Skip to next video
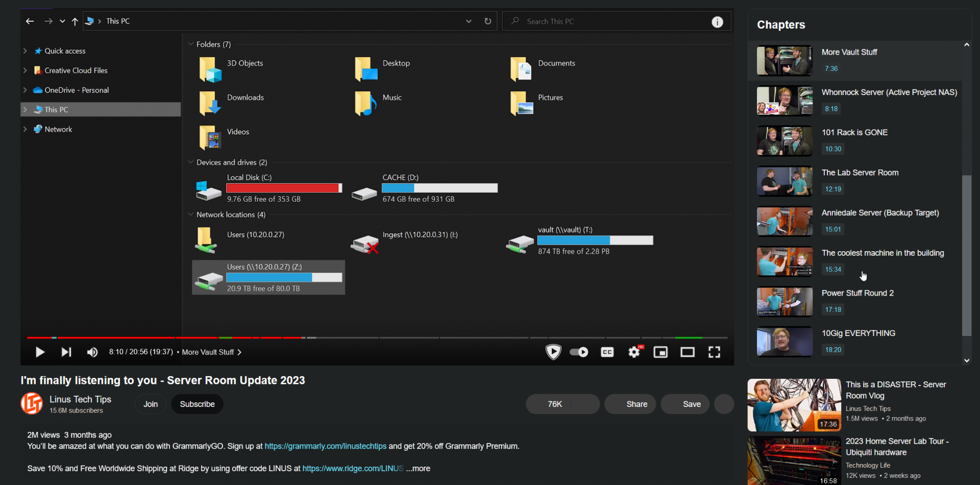This screenshot has width=980, height=485. coord(66,352)
